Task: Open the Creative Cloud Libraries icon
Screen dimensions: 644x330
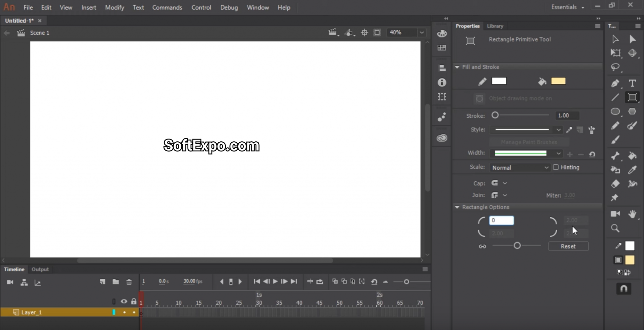Action: pyautogui.click(x=442, y=138)
